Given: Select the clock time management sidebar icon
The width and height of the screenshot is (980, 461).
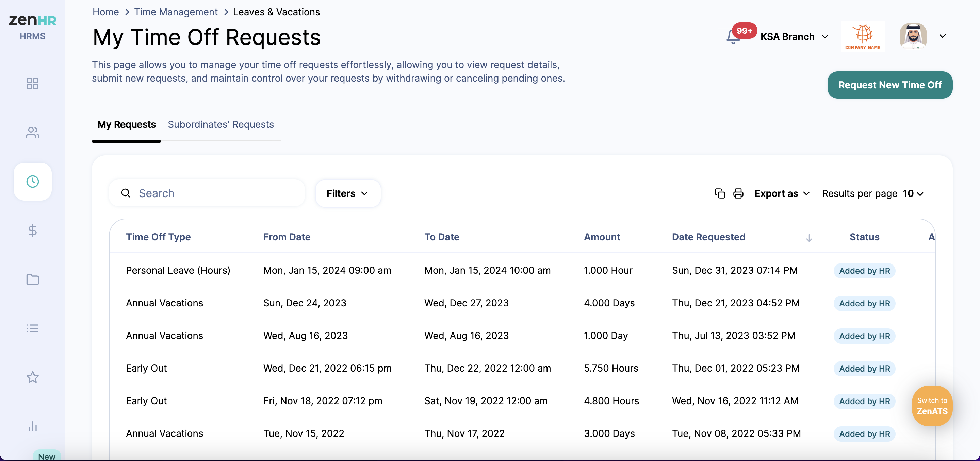Looking at the screenshot, I should tap(33, 182).
